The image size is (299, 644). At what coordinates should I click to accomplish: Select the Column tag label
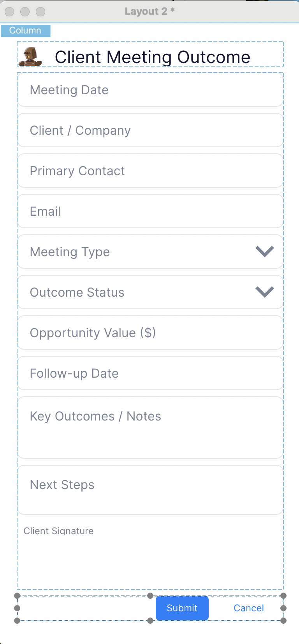coord(25,31)
